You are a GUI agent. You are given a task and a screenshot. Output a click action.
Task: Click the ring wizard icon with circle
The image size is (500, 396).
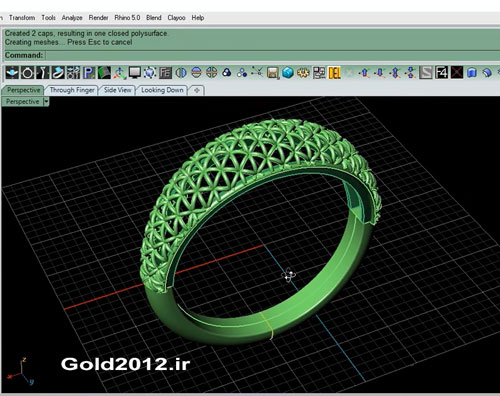point(27,73)
